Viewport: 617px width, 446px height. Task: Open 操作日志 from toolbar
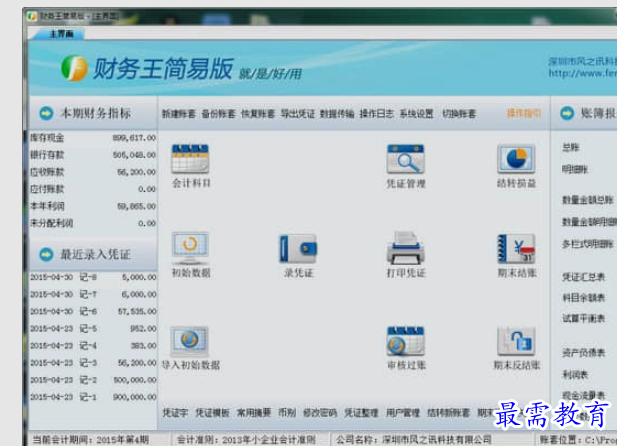377,114
